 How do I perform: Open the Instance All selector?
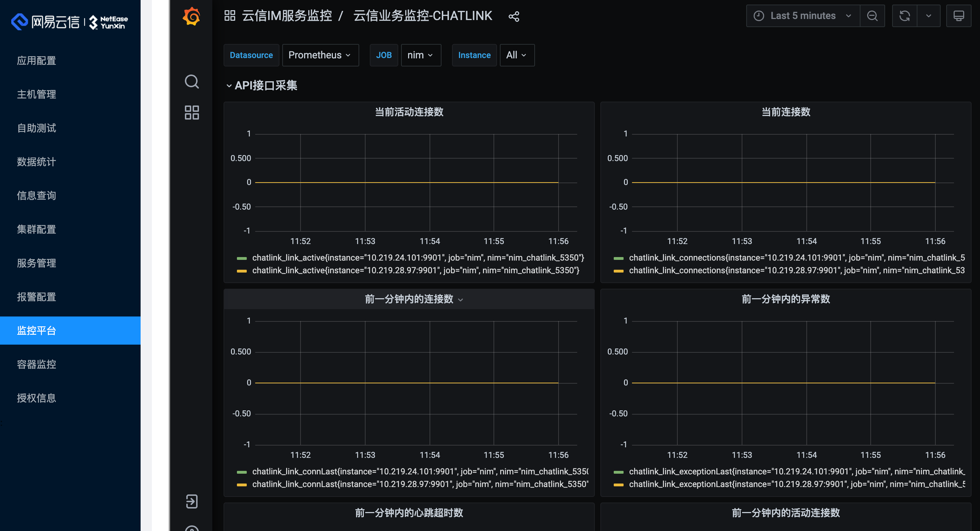[x=517, y=55]
